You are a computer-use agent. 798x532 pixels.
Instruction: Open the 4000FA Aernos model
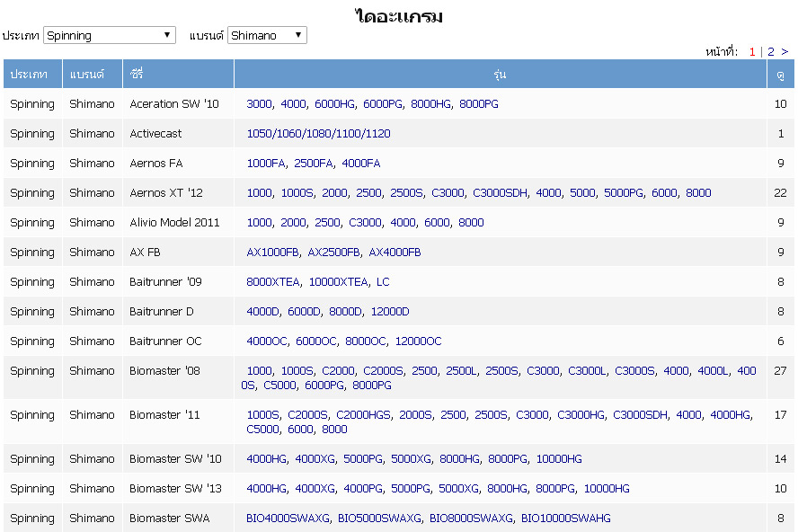click(x=361, y=163)
